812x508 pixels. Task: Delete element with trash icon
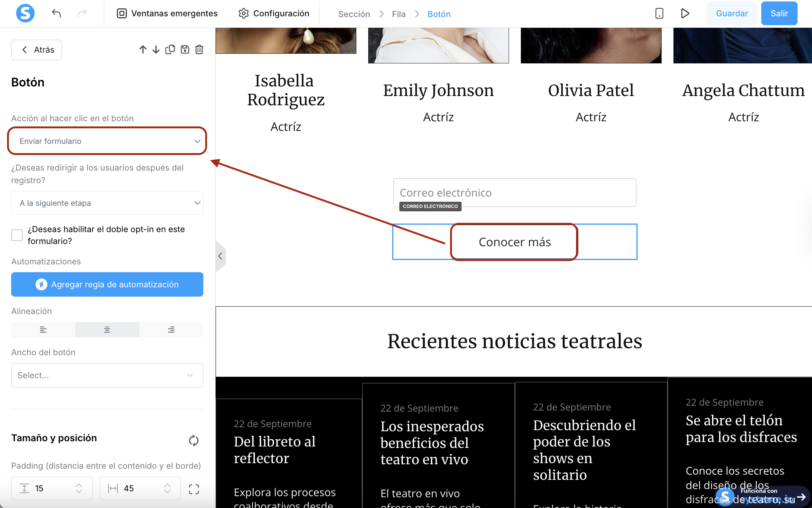[199, 50]
